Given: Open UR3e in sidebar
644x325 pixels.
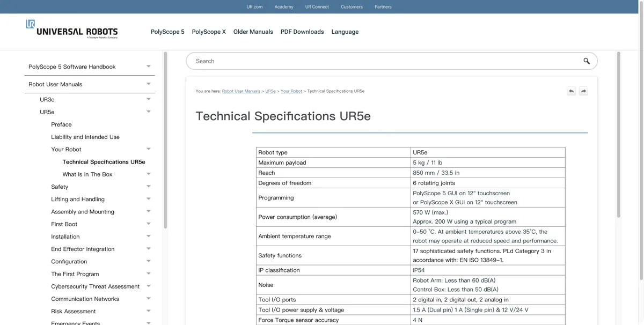Looking at the screenshot, I should (x=47, y=100).
